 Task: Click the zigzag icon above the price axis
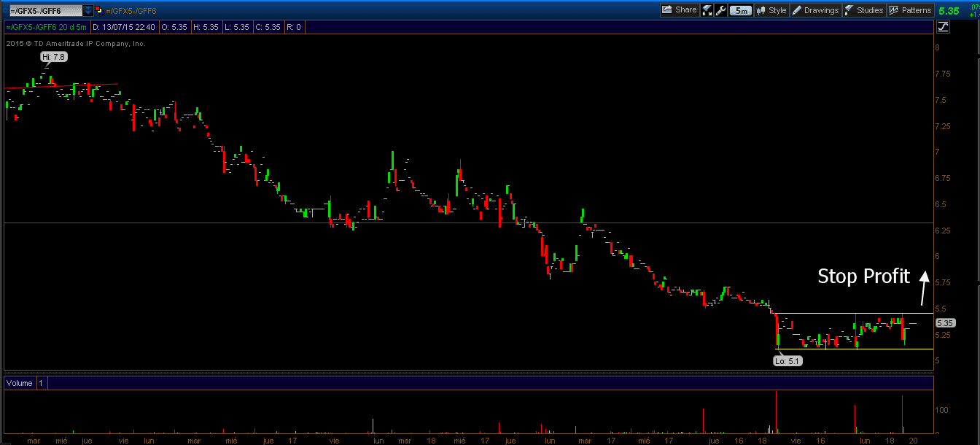pyautogui.click(x=942, y=26)
